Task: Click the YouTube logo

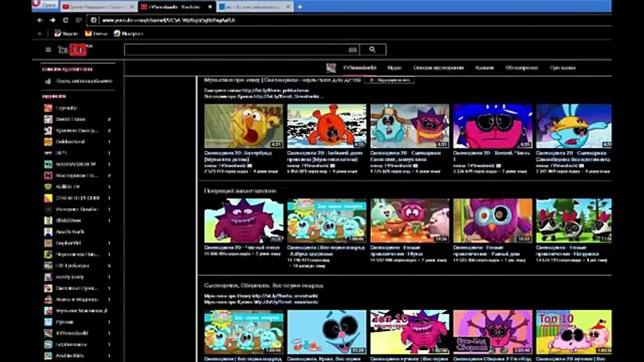Action: click(74, 49)
